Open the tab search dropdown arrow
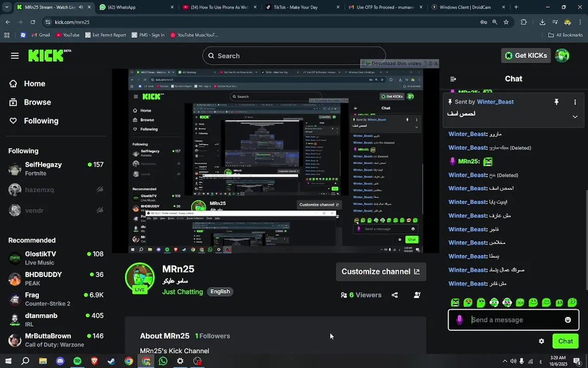The width and height of the screenshot is (588, 368). pyautogui.click(x=7, y=7)
